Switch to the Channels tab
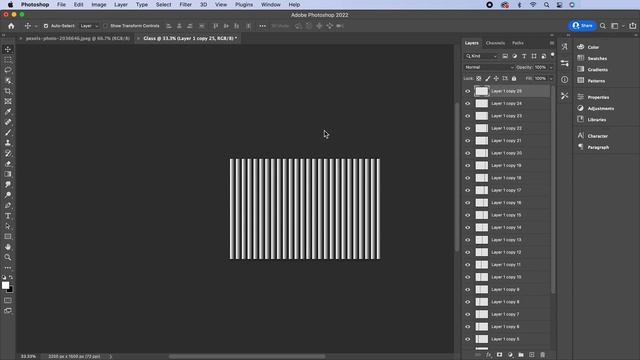The width and height of the screenshot is (640, 360). pyautogui.click(x=495, y=43)
